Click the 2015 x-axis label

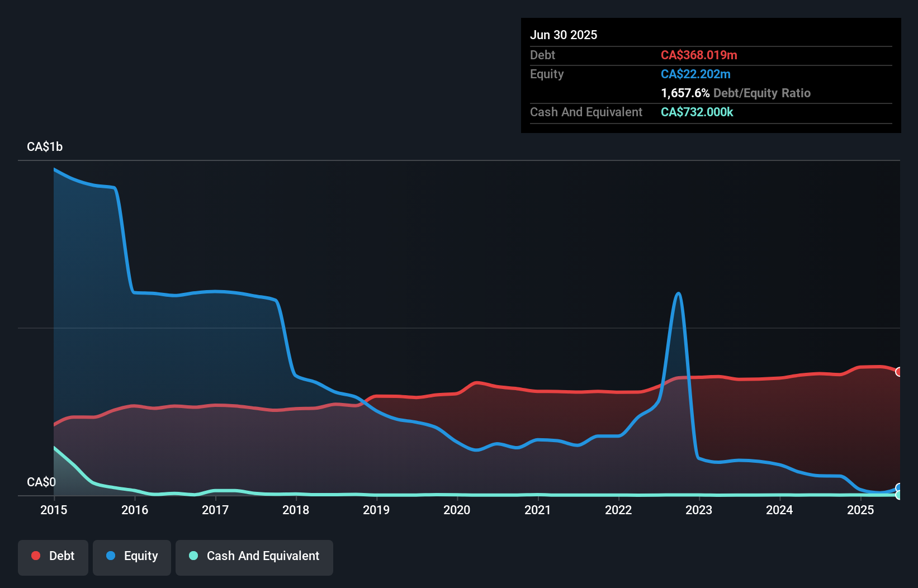pyautogui.click(x=54, y=510)
